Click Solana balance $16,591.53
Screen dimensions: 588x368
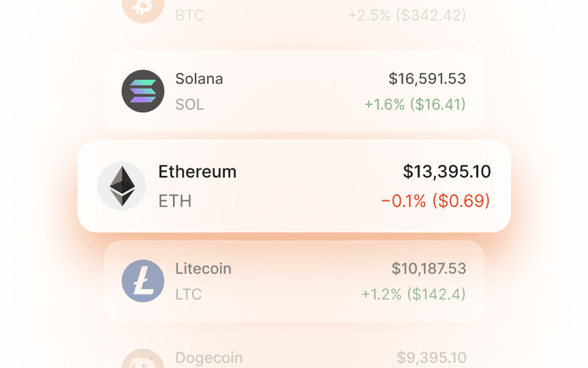pyautogui.click(x=427, y=78)
